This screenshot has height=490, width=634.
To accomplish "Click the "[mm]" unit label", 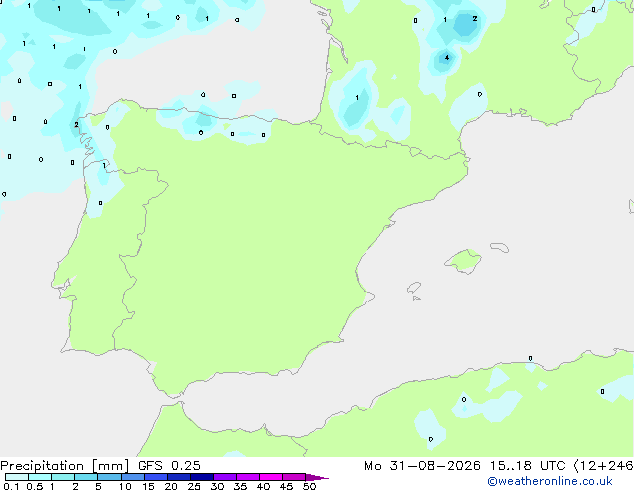I will click(x=110, y=466).
